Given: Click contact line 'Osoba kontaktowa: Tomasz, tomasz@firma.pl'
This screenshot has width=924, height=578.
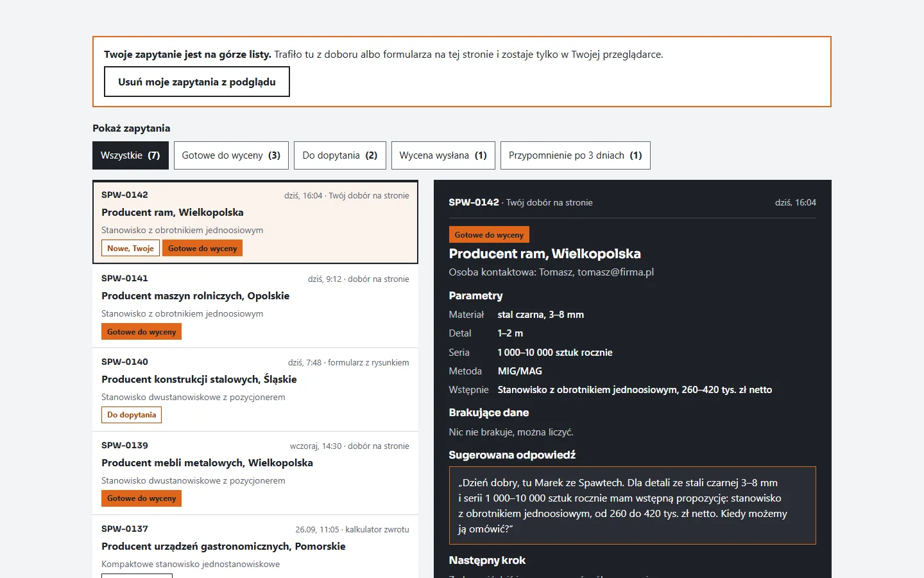Looking at the screenshot, I should 551,272.
